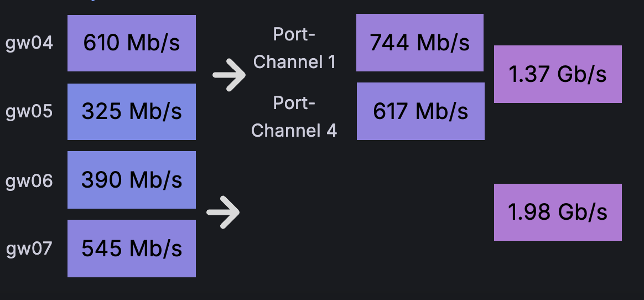Select the 1.37 Gb/s total panel
This screenshot has width=644, height=300.
click(558, 74)
